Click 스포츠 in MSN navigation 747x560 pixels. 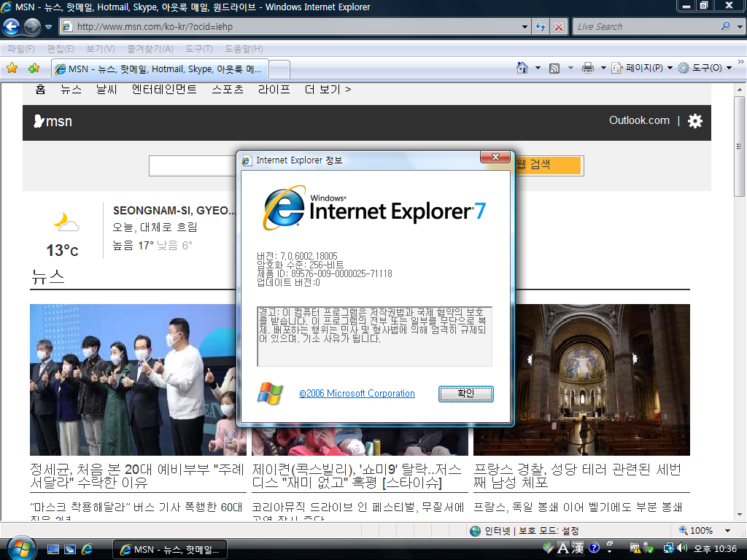(228, 89)
